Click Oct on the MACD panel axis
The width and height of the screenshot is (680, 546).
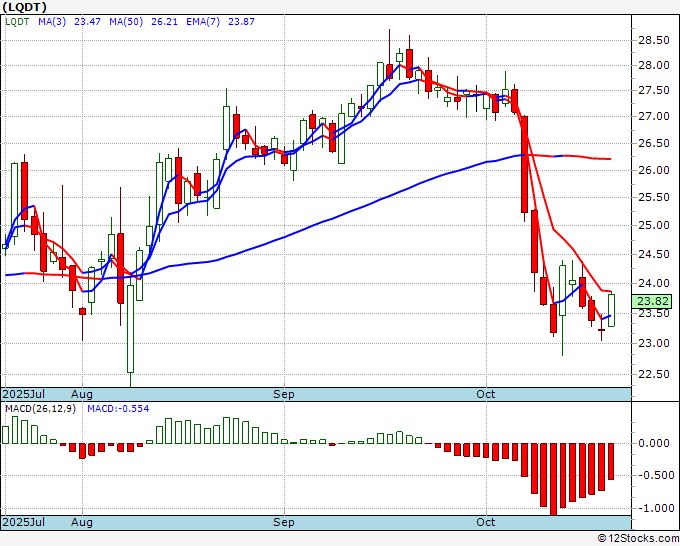click(485, 522)
